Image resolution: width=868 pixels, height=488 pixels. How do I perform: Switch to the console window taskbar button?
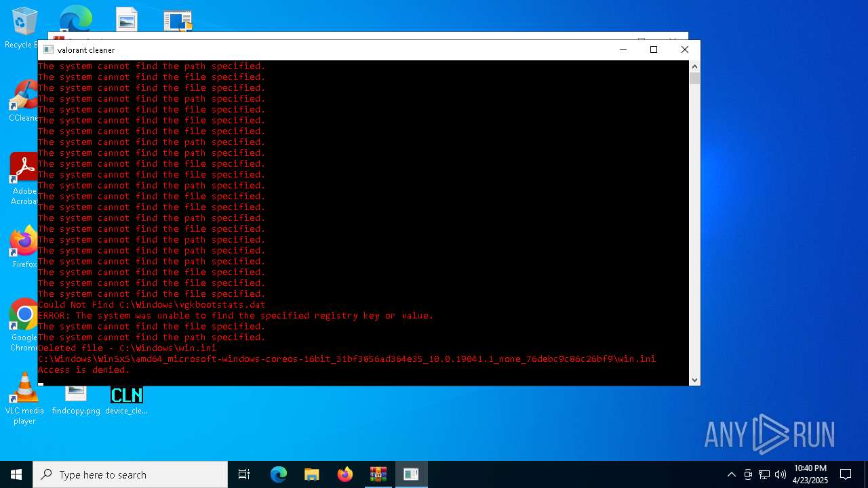[411, 474]
